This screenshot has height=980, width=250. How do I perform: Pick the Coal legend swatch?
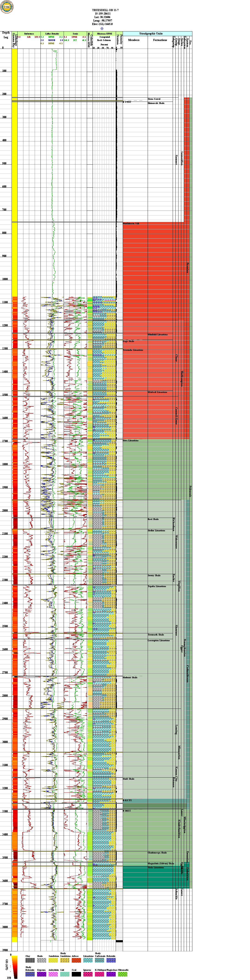tap(76, 974)
